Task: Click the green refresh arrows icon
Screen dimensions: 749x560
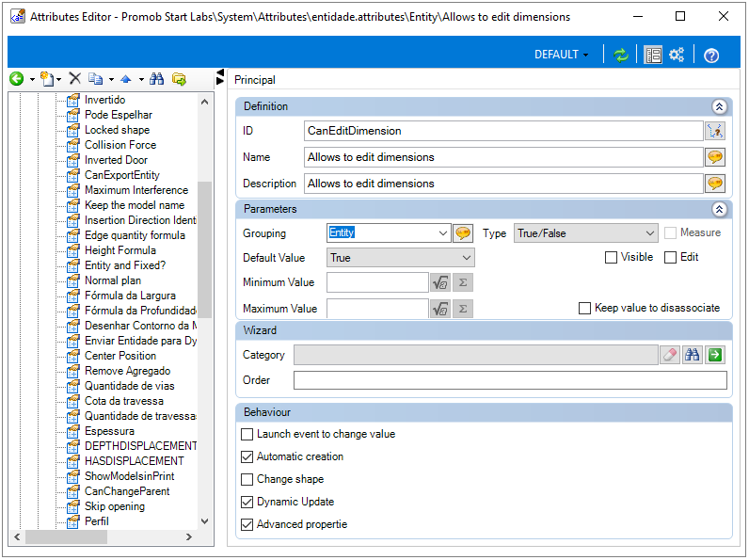Action: (x=620, y=55)
